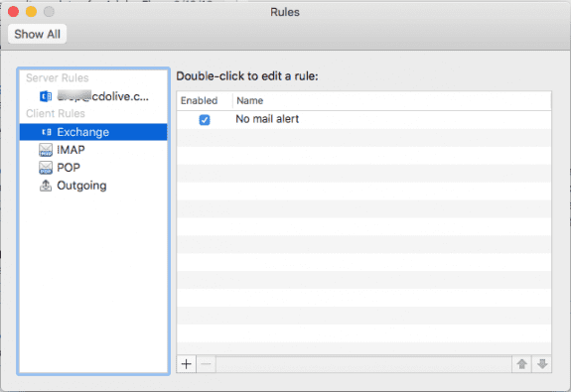Select the cdolive.c... server rules account

pyautogui.click(x=93, y=96)
